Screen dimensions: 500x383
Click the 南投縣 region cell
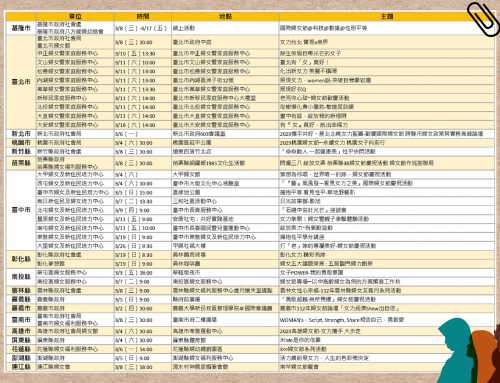point(21,277)
